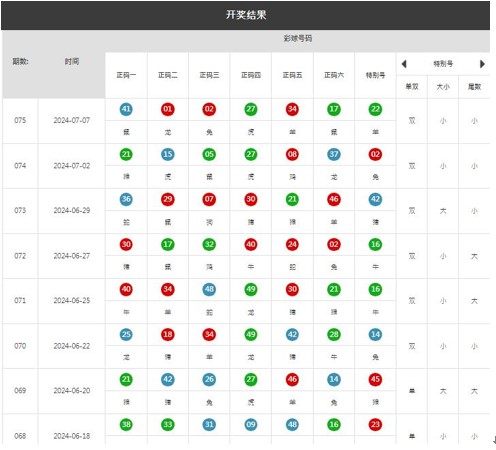496x450 pixels.
Task: Click date 2024-06-22
Action: pos(72,346)
